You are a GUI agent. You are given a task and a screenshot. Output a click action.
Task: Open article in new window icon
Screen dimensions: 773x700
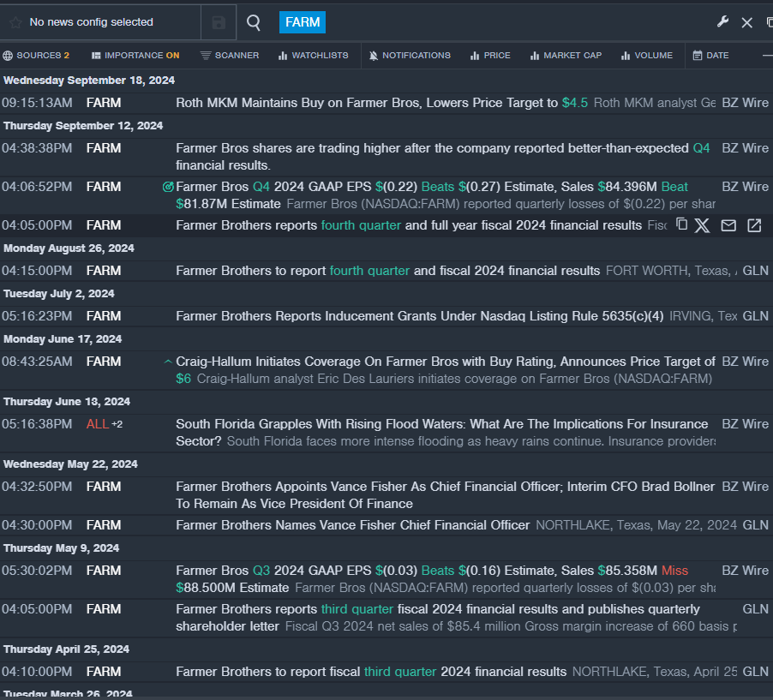754,225
